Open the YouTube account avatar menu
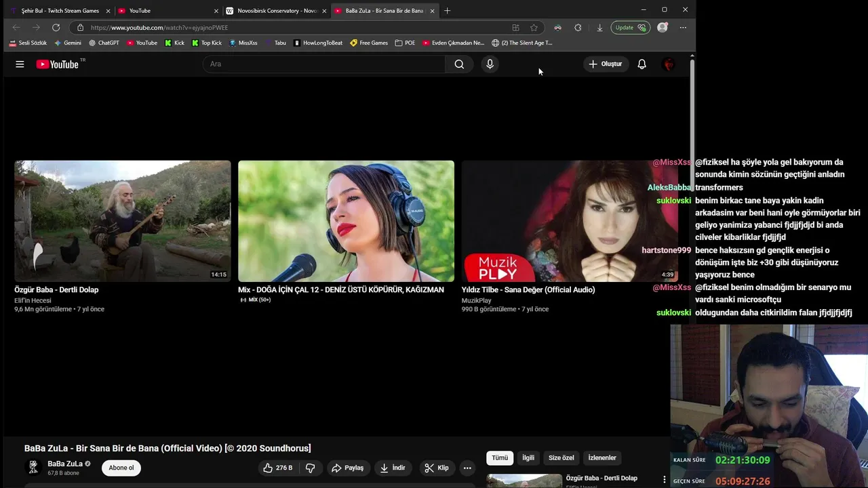The image size is (868, 488). point(669,64)
